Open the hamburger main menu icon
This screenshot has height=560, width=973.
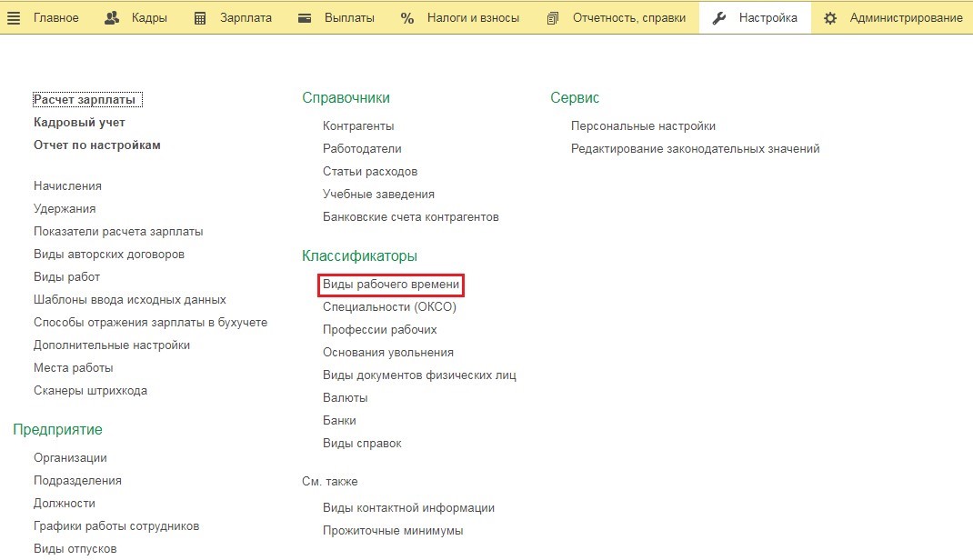point(13,16)
